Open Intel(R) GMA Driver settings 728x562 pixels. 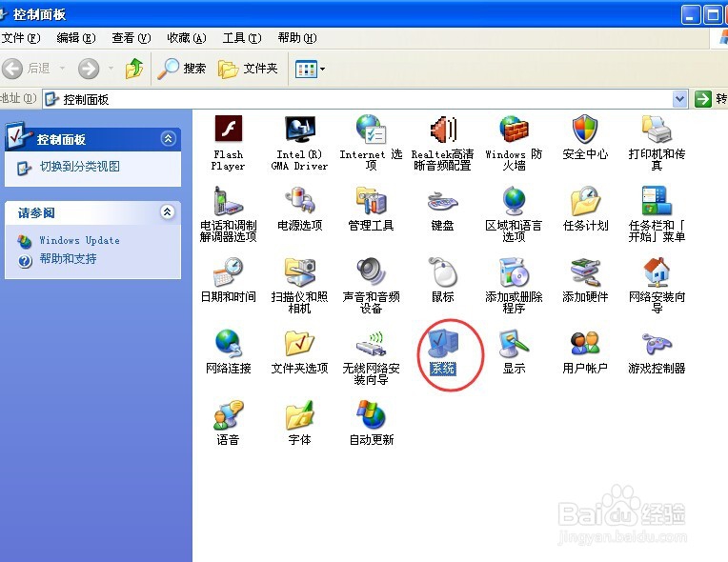[x=299, y=130]
